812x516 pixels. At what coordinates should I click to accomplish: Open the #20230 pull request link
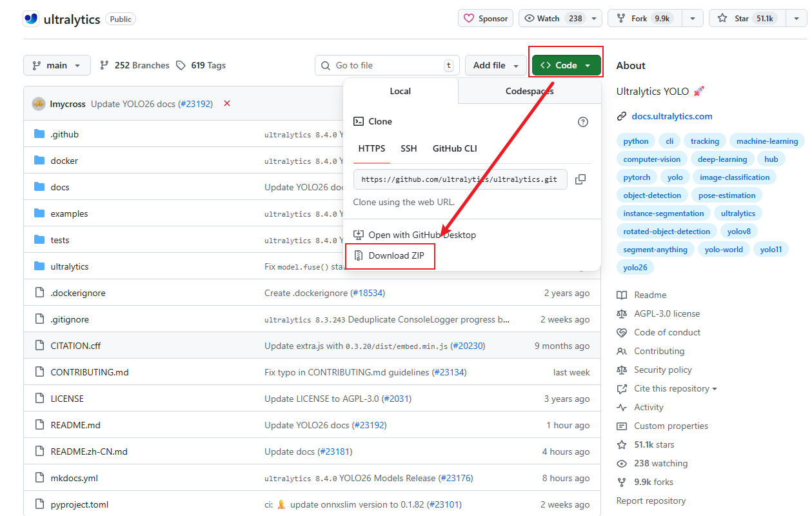pos(468,346)
